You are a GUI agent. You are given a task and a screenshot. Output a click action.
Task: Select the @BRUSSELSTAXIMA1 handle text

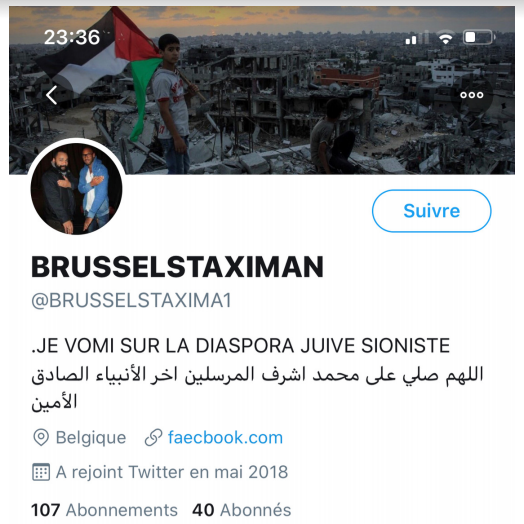click(131, 300)
